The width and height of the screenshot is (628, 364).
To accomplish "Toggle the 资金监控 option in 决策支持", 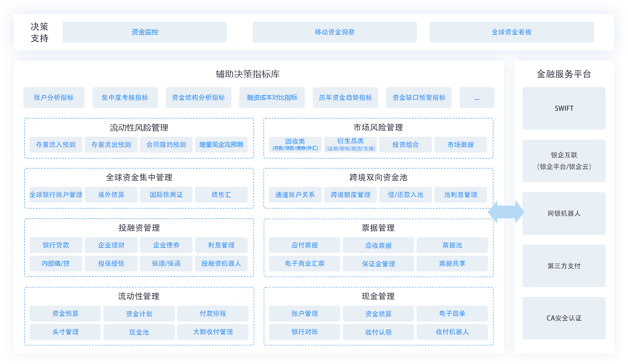I will pos(144,32).
